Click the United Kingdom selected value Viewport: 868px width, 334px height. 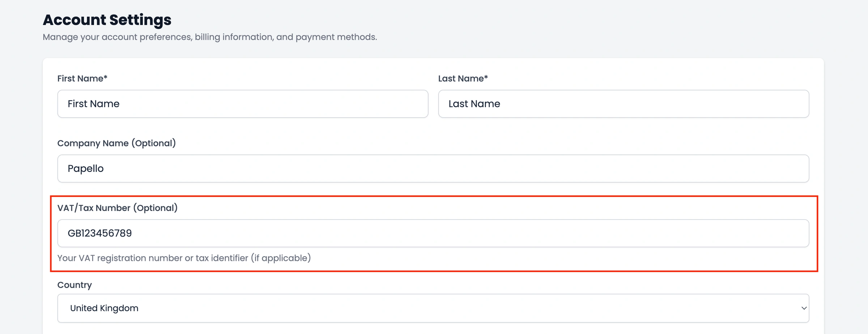click(104, 308)
